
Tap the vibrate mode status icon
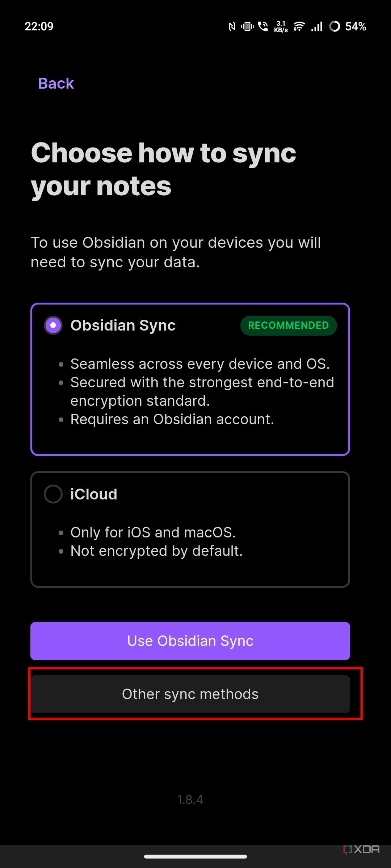point(247,26)
